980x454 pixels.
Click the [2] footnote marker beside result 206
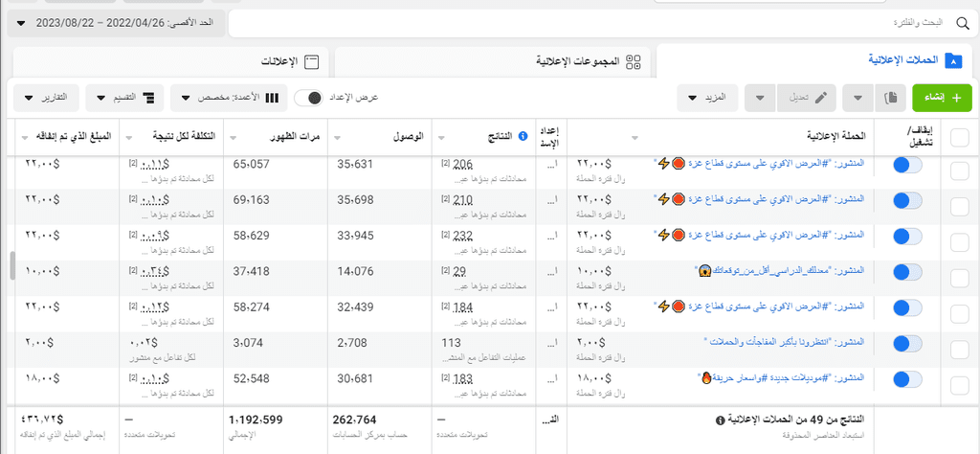click(446, 163)
